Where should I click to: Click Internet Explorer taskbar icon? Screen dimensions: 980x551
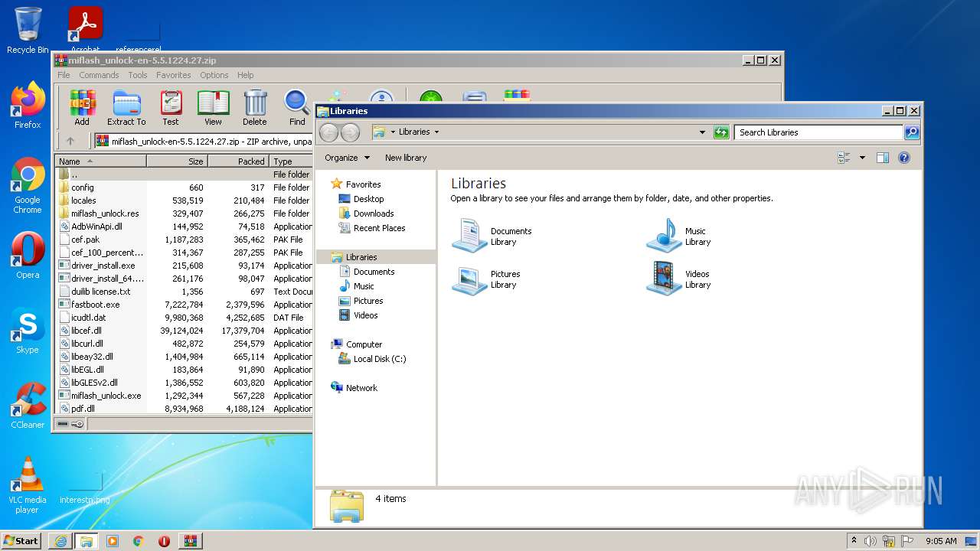[x=60, y=541]
